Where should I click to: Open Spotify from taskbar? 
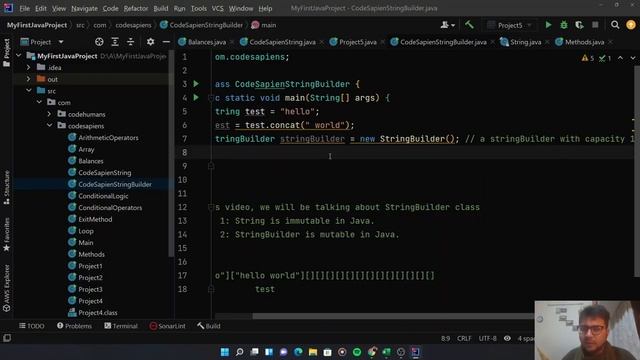pyautogui.click(x=357, y=352)
